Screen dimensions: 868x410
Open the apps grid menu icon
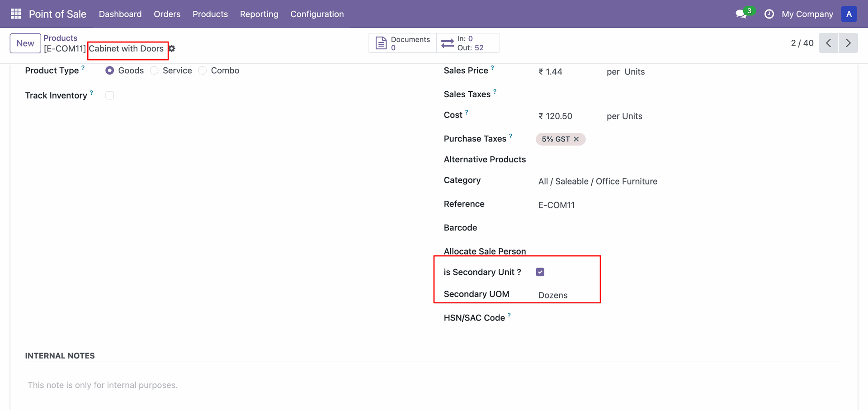coord(16,14)
